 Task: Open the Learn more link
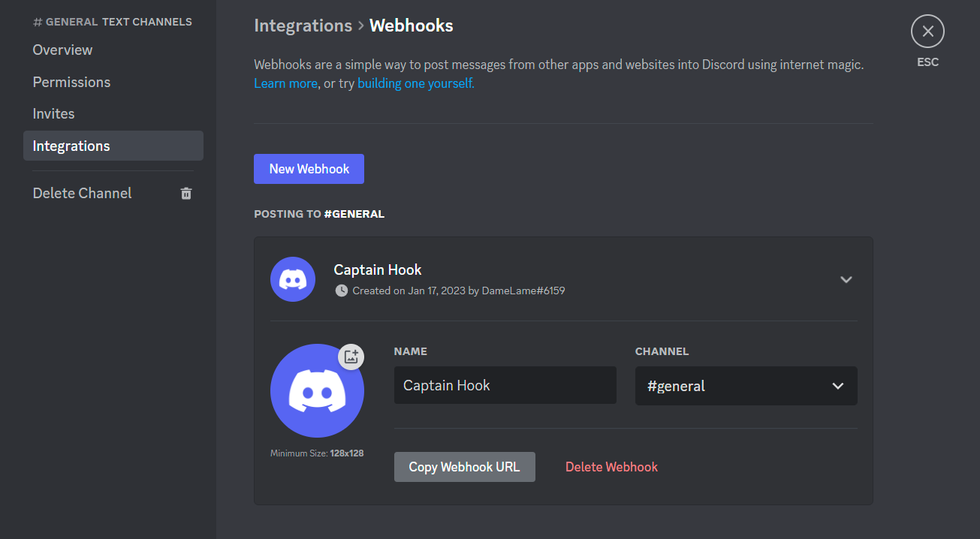(x=285, y=84)
